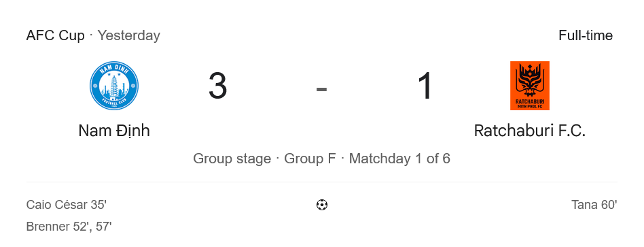Click Matchday 1 of 6 text
This screenshot has width=644, height=247.
point(399,159)
